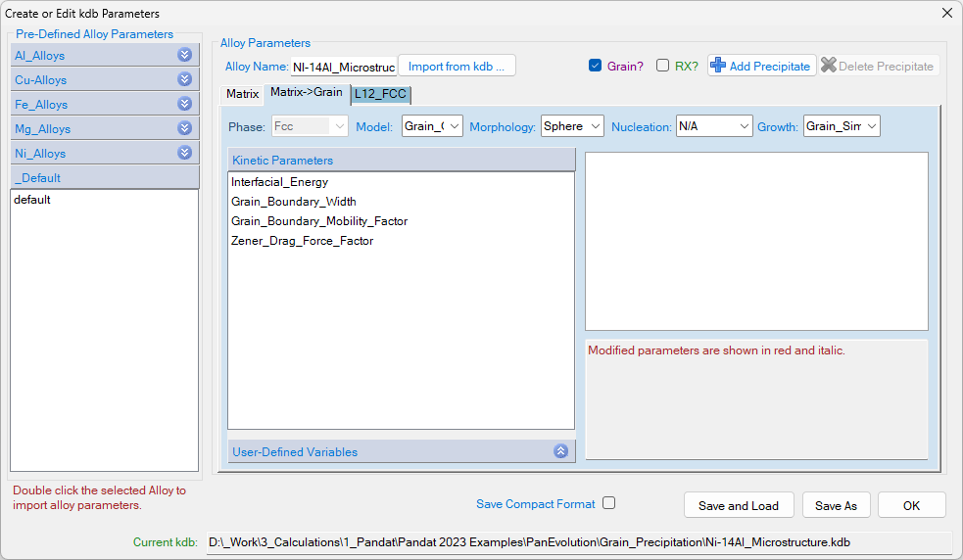
Task: Open the Morphology dropdown showing Sphere
Action: [x=572, y=126]
